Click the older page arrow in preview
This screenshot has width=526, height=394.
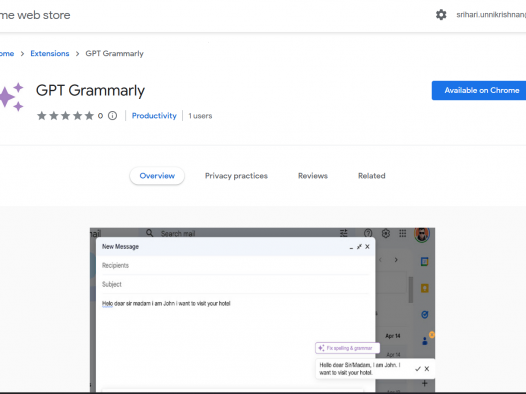coord(396,260)
